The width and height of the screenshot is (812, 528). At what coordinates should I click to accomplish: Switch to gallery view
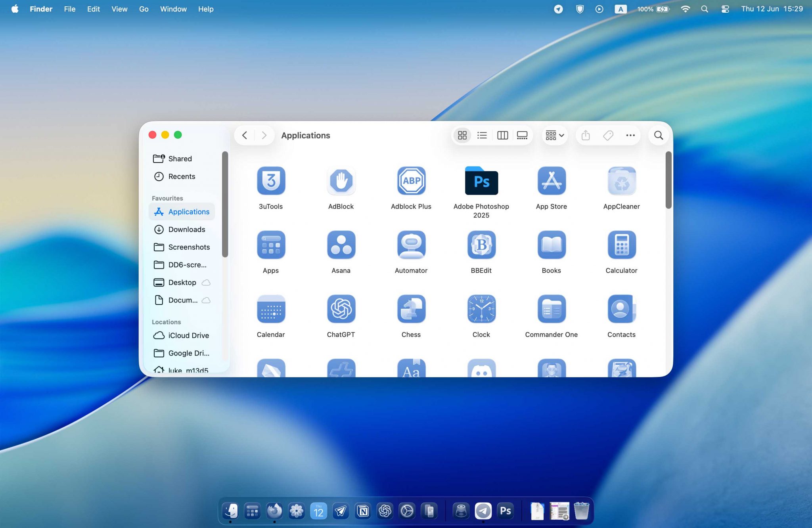[522, 135]
